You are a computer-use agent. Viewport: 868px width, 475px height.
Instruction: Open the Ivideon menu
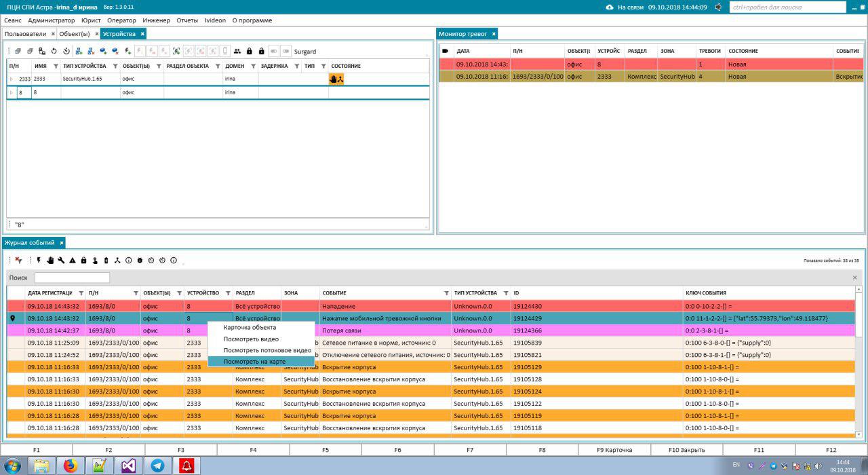click(x=215, y=20)
